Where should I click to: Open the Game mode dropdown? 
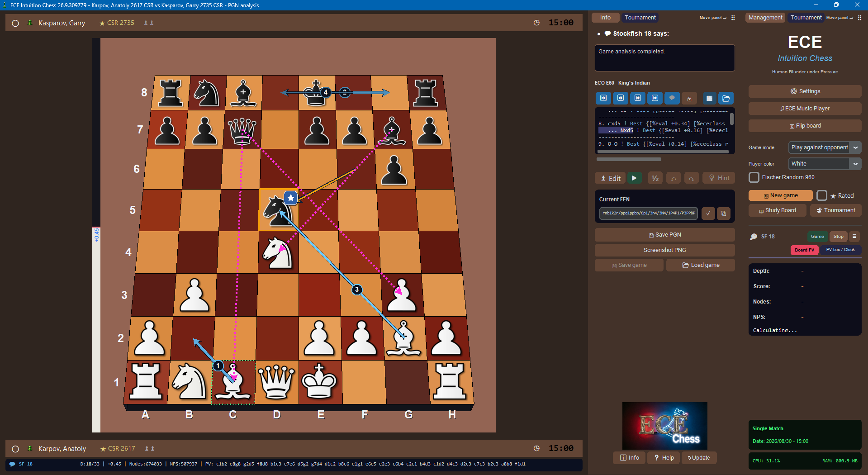(825, 147)
